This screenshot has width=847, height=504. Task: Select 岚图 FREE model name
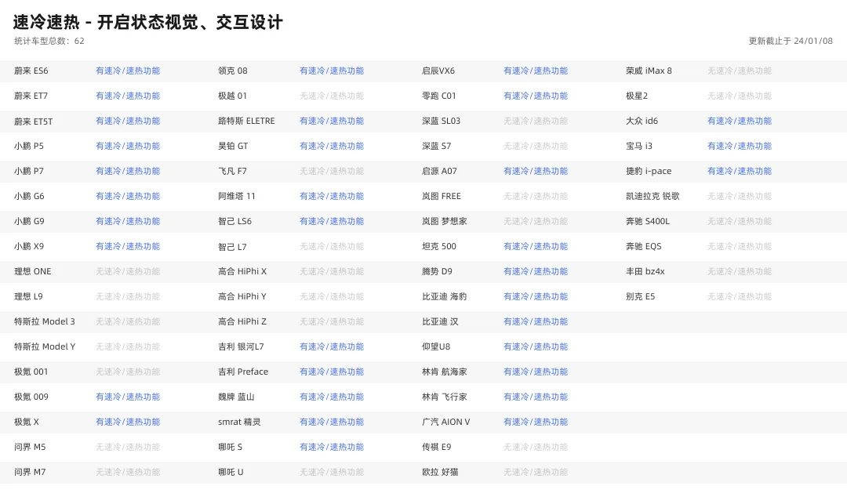[442, 197]
